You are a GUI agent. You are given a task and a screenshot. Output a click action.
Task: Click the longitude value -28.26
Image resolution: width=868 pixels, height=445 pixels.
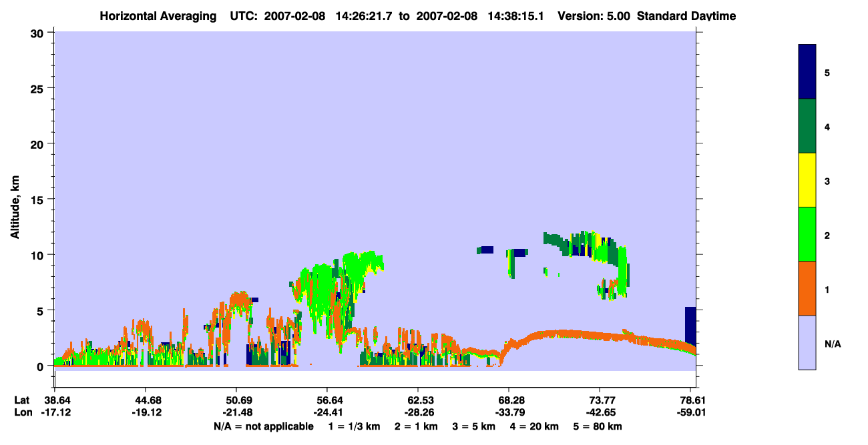click(418, 412)
